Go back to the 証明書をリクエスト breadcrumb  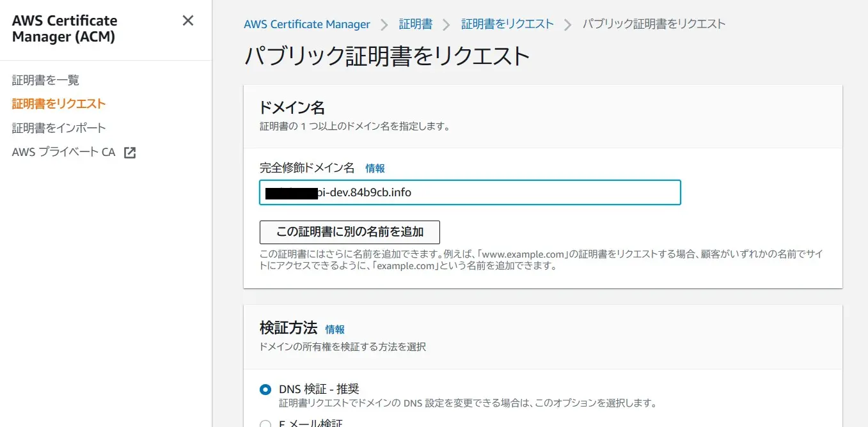point(507,24)
